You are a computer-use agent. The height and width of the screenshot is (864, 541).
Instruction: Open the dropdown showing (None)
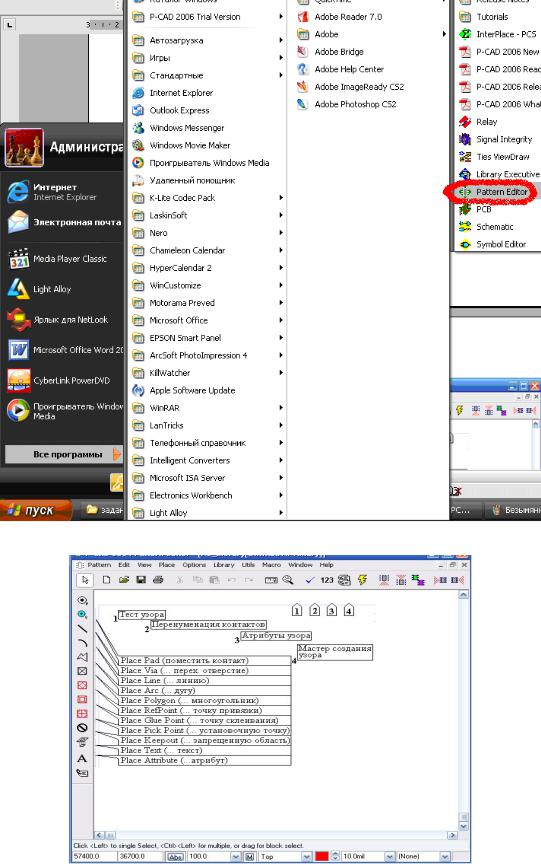(x=445, y=857)
